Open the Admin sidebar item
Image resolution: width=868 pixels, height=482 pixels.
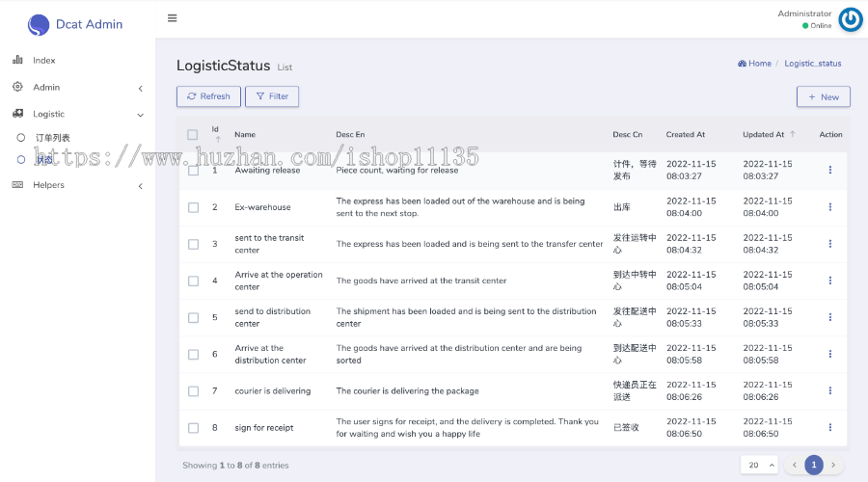point(77,88)
